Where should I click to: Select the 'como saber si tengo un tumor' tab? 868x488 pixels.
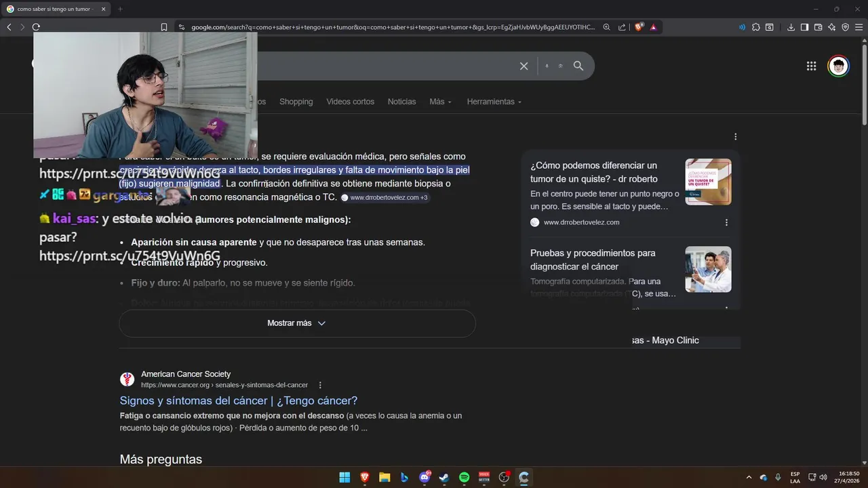(x=54, y=9)
